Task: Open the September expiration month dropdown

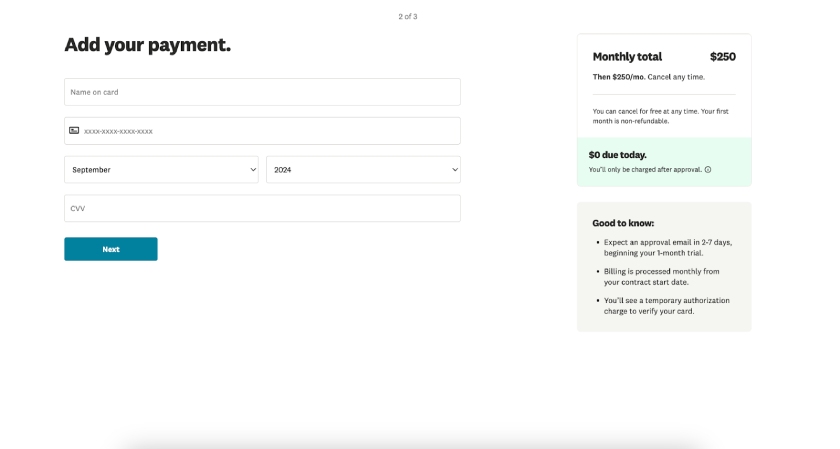Action: coord(161,169)
